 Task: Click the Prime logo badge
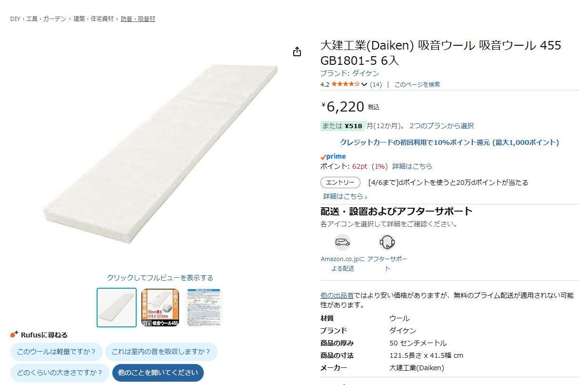(x=333, y=156)
